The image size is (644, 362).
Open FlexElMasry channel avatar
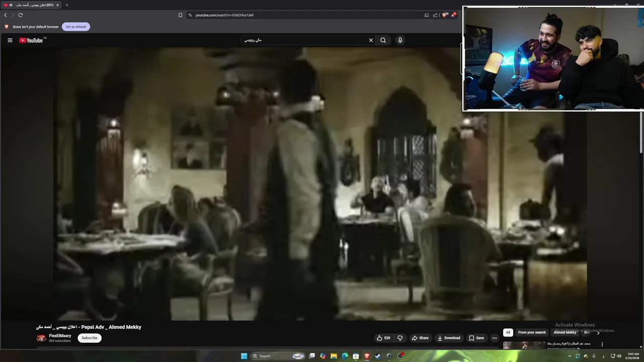coord(41,338)
